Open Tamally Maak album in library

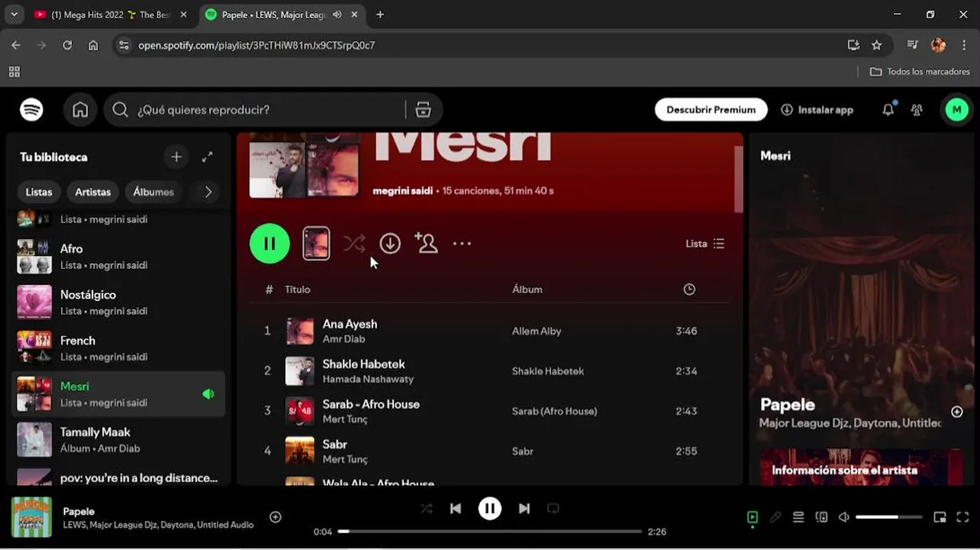(118, 440)
